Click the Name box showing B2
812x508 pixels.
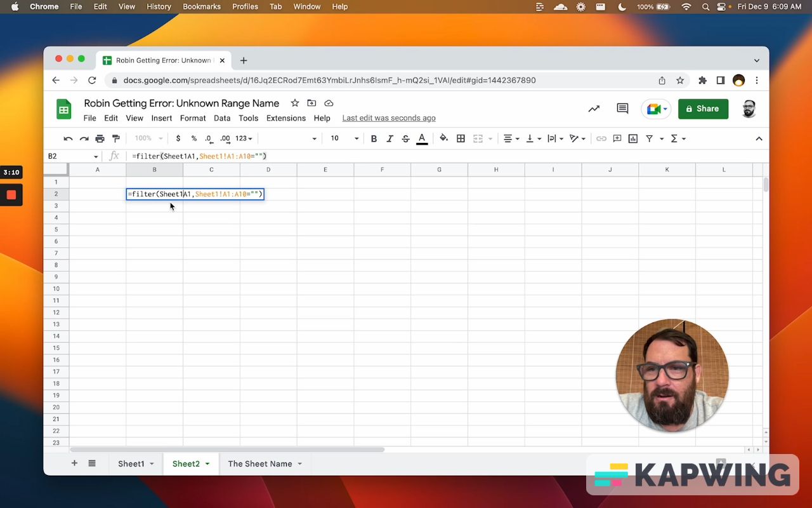(72, 156)
